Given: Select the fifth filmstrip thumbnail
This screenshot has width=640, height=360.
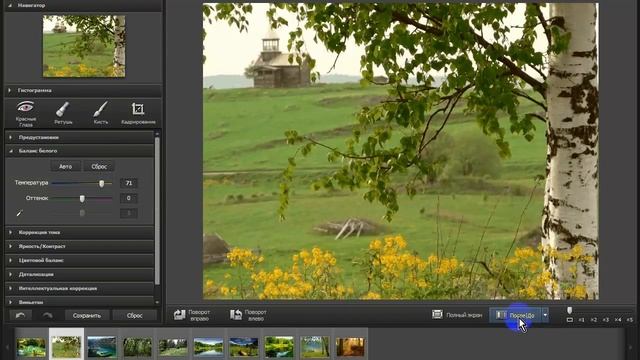Looking at the screenshot, I should coord(173,347).
